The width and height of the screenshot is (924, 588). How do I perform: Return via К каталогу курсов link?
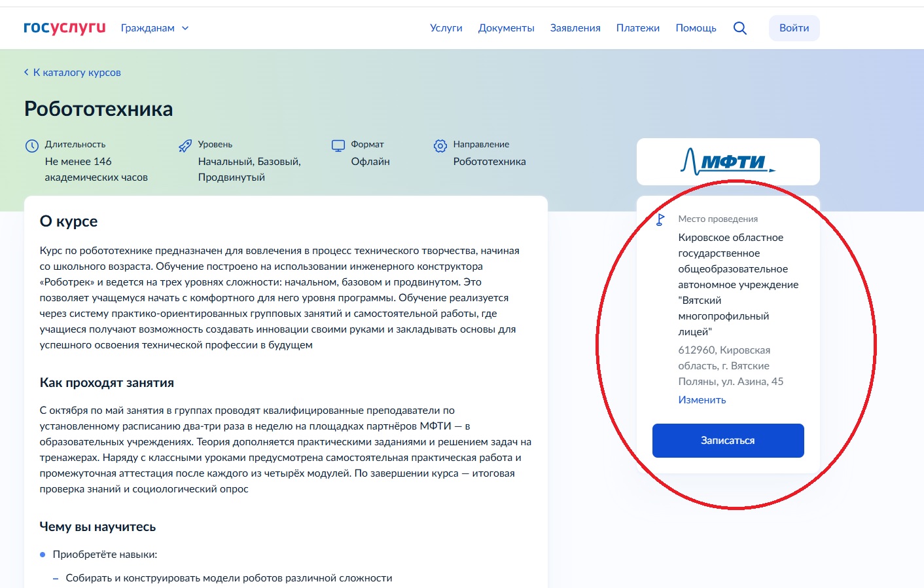(x=77, y=73)
